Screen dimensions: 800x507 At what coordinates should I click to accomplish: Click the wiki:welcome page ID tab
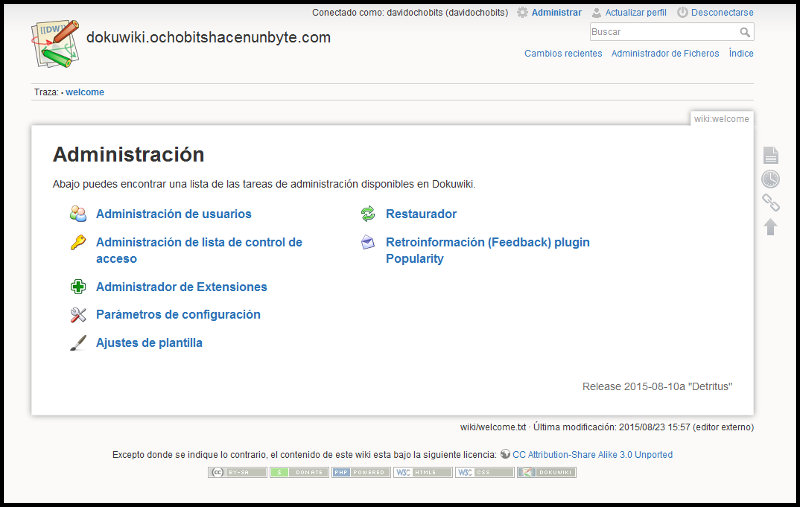click(721, 118)
